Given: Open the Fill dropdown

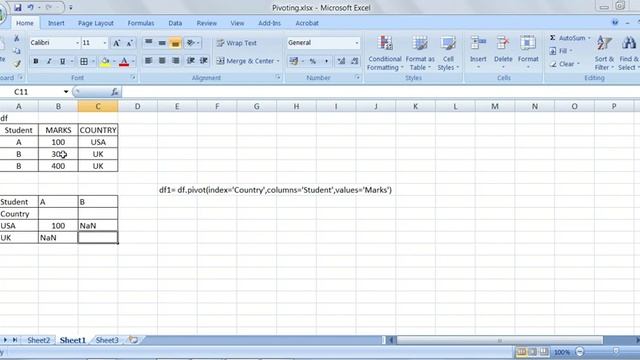Looking at the screenshot, I should pos(561,51).
